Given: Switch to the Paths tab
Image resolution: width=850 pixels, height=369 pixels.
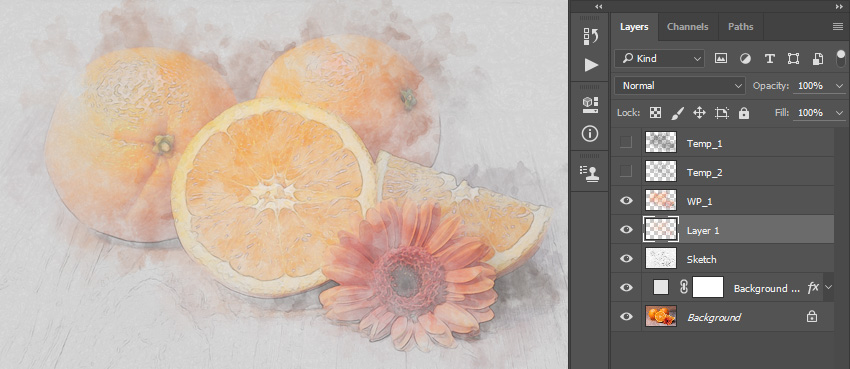Looking at the screenshot, I should [x=740, y=27].
